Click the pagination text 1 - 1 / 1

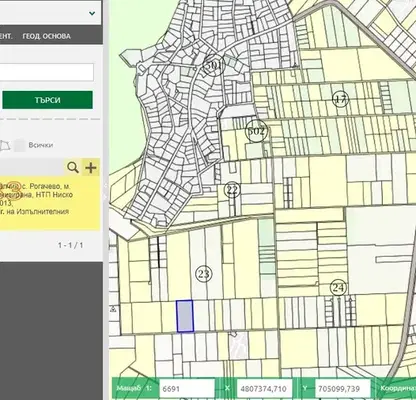click(71, 245)
